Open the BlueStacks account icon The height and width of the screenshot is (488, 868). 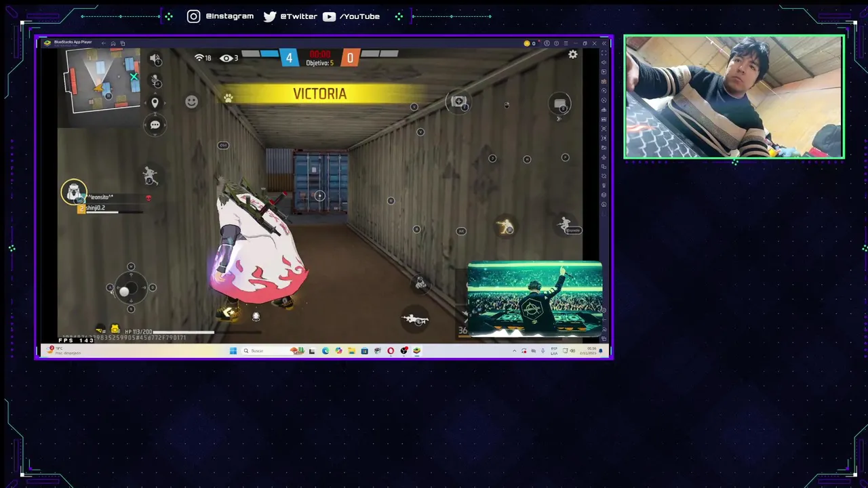[547, 43]
